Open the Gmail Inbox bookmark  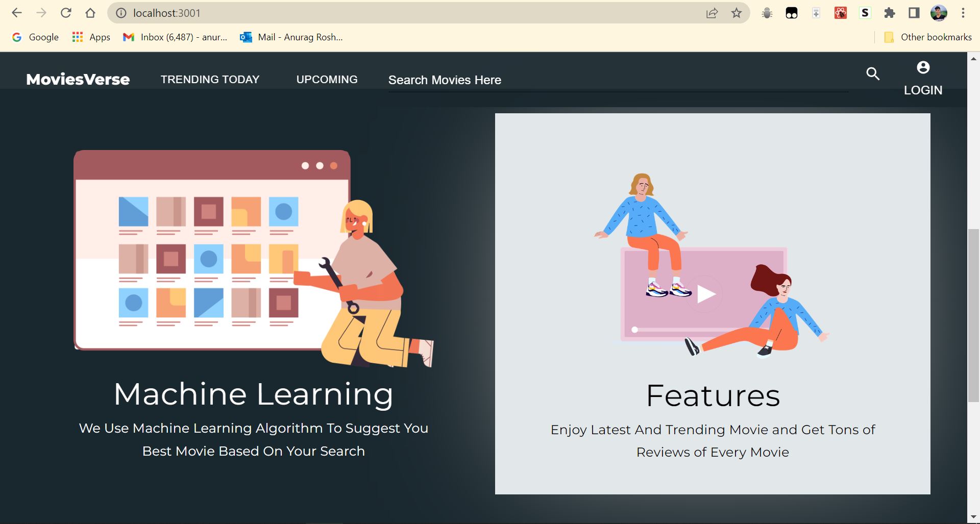click(175, 37)
